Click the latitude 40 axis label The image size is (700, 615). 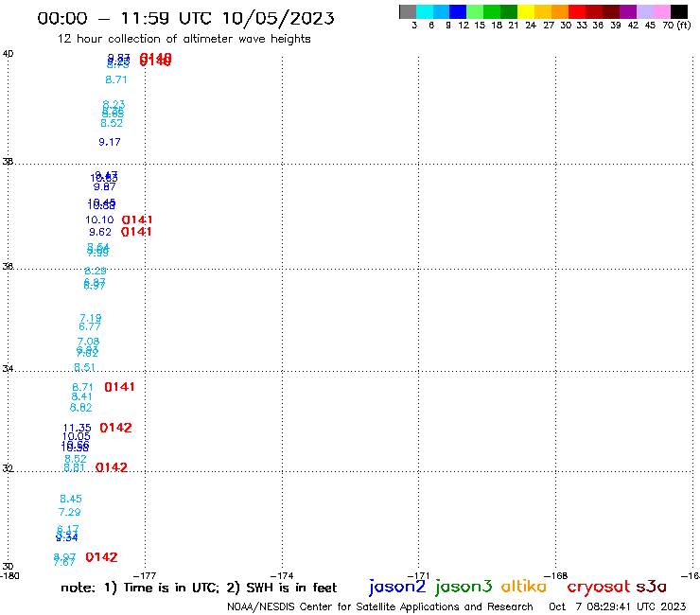(x=8, y=54)
